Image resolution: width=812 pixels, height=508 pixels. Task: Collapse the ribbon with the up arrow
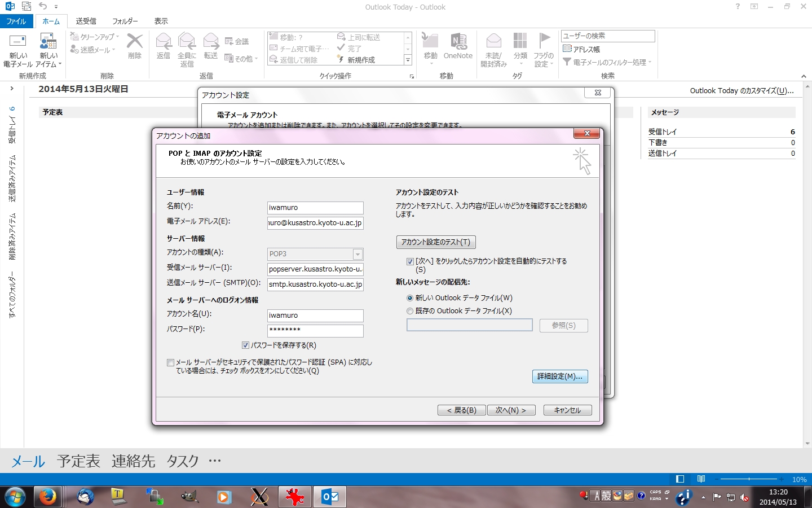804,76
